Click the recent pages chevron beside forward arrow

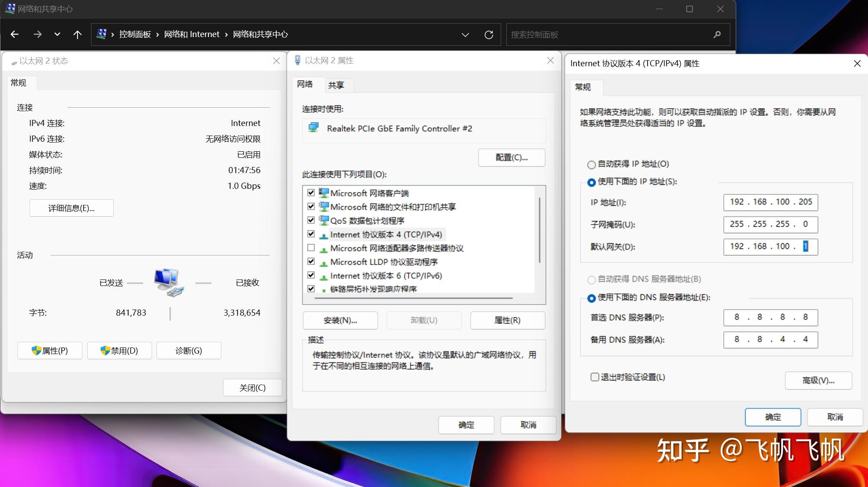[x=57, y=34]
